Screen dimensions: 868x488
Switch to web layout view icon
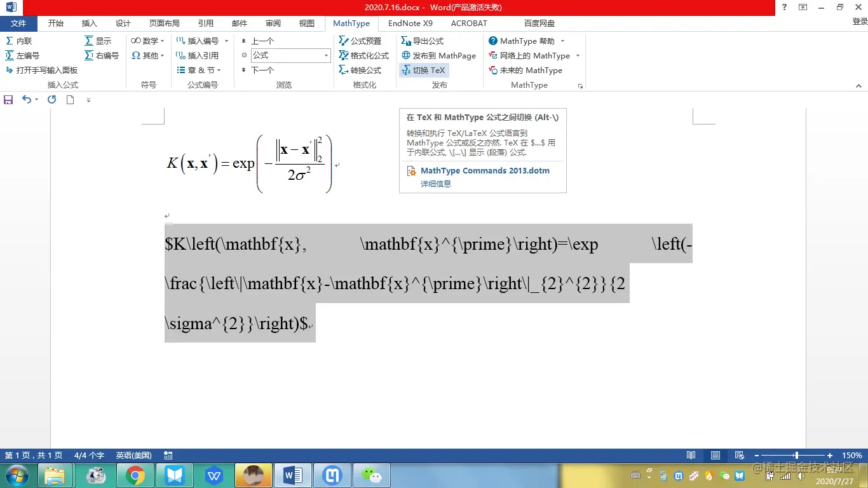tap(739, 456)
